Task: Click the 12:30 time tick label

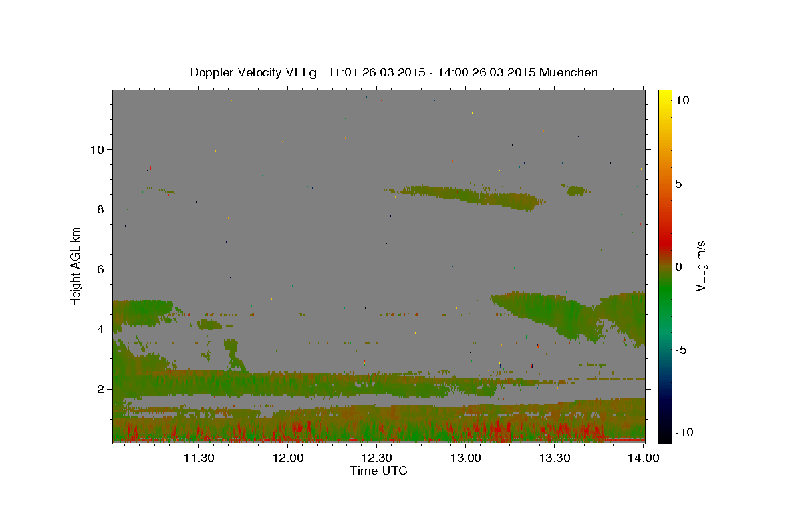Action: pyautogui.click(x=377, y=458)
